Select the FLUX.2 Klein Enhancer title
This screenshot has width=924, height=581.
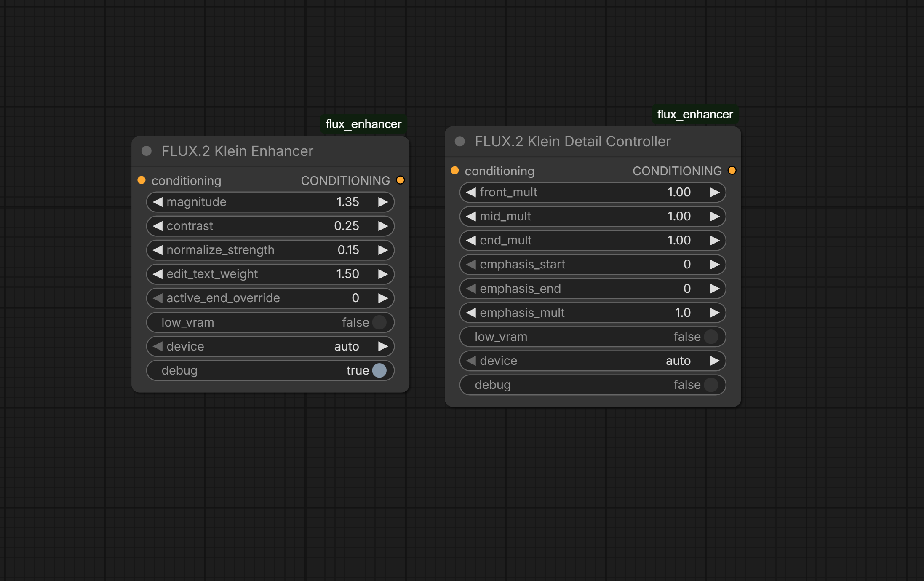[x=238, y=151]
